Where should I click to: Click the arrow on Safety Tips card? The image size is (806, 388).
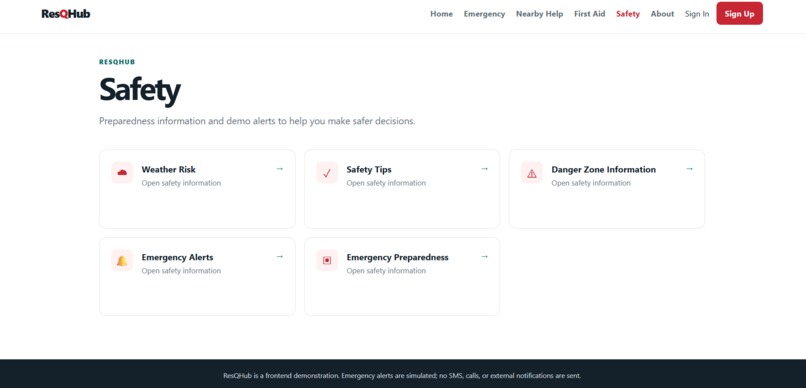point(484,169)
